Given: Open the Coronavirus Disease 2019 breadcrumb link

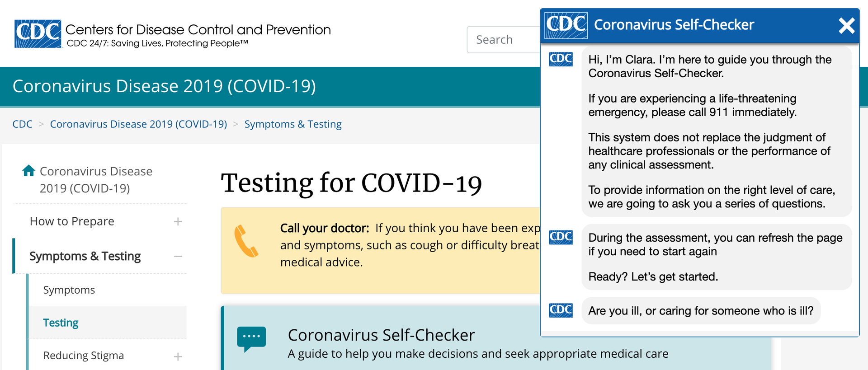Looking at the screenshot, I should pos(138,124).
